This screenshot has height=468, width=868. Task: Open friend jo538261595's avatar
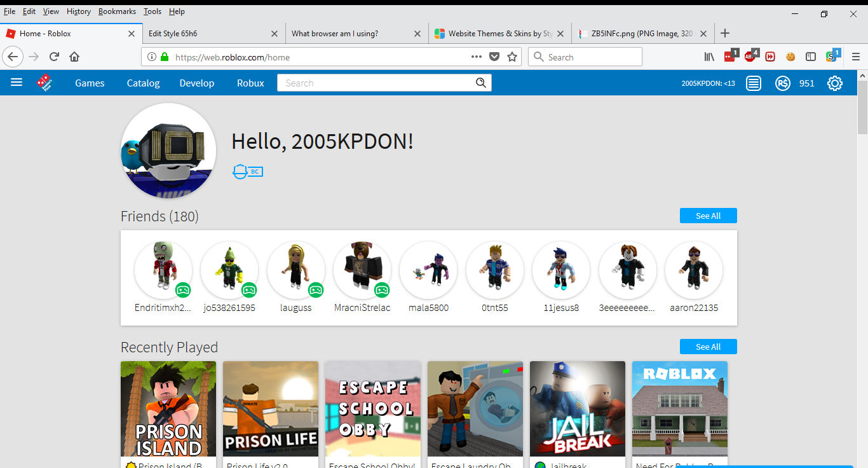pyautogui.click(x=229, y=270)
